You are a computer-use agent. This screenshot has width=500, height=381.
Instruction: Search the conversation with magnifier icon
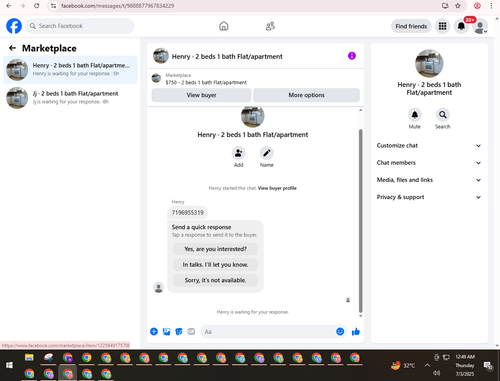(443, 115)
